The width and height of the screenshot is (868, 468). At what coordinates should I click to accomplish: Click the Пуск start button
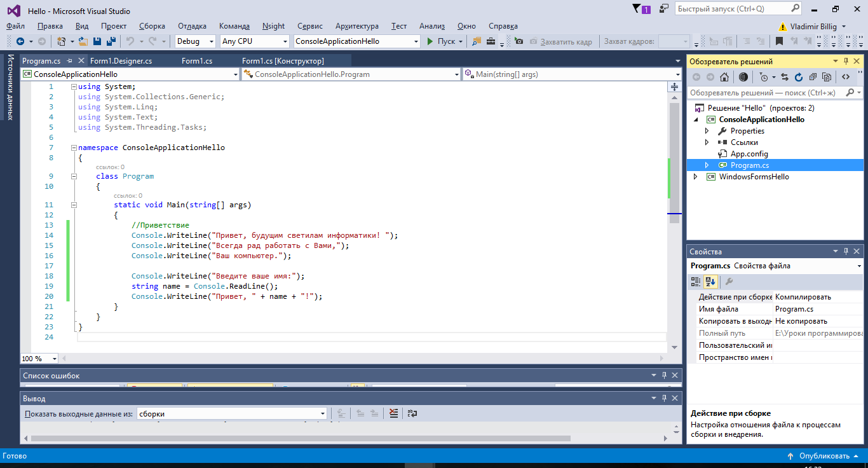click(441, 41)
